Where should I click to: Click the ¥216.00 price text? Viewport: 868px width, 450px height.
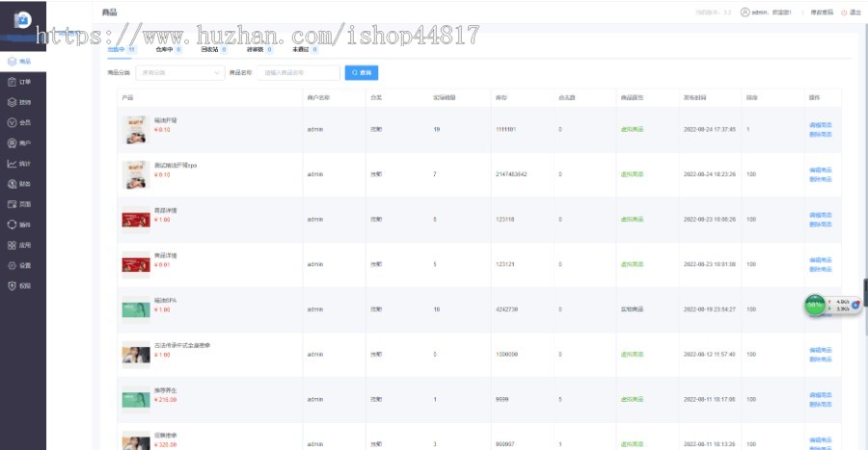point(166,400)
